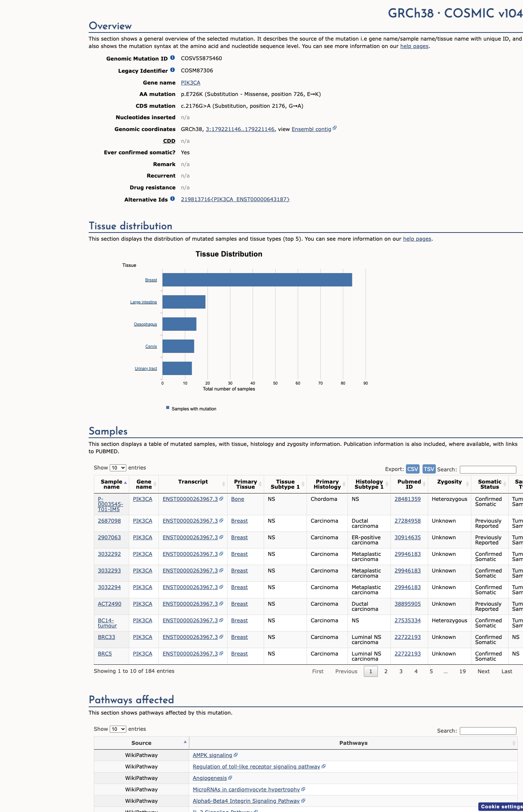Click the Cervix bar in chart
523x812 pixels.
tap(178, 346)
